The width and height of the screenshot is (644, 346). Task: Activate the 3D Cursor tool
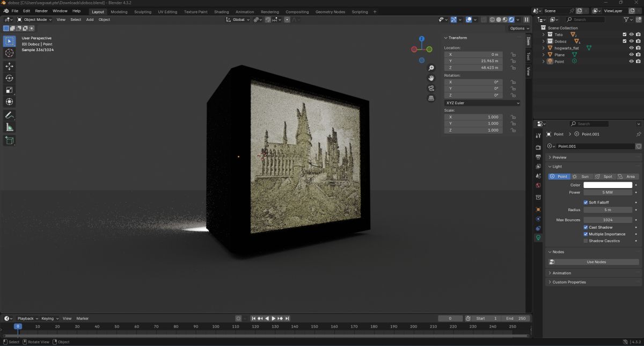[x=9, y=53]
